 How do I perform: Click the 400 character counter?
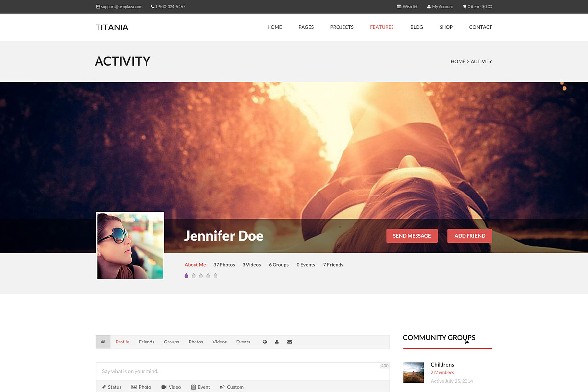pos(385,366)
